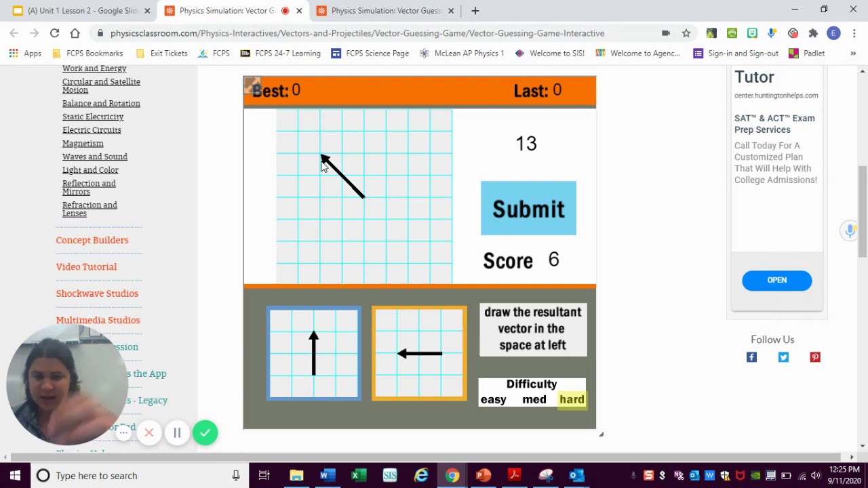Viewport: 868px width, 488px height.
Task: Click the Twitter follow icon
Action: pyautogui.click(x=783, y=357)
